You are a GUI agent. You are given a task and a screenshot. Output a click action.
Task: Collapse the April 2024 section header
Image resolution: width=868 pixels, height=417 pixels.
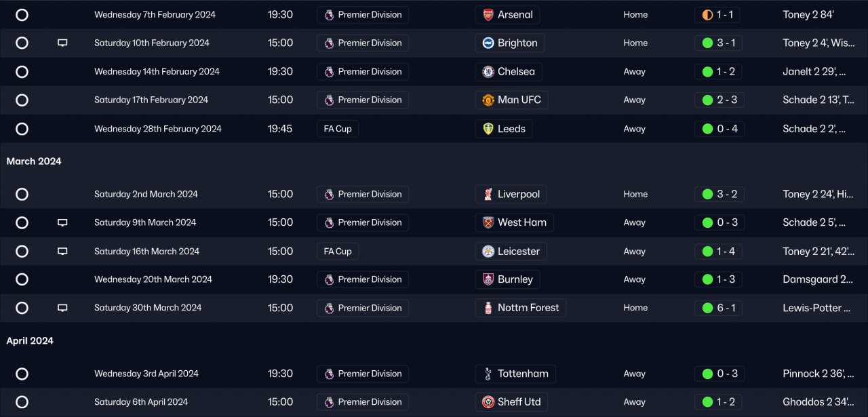tap(30, 341)
